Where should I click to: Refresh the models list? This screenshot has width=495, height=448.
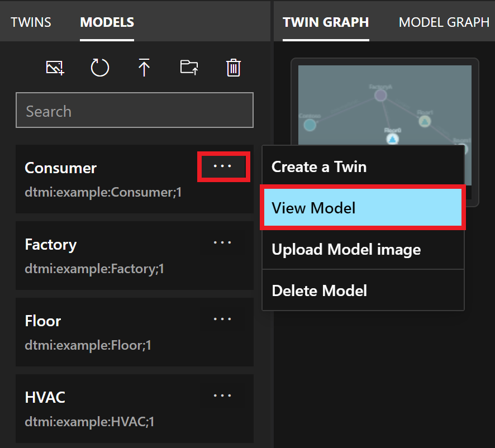99,68
